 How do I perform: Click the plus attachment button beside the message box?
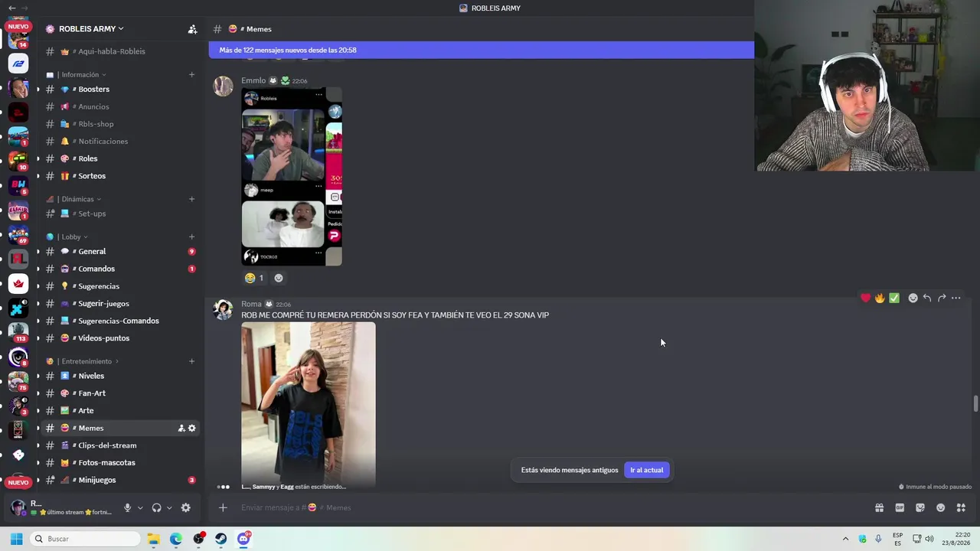pos(223,507)
